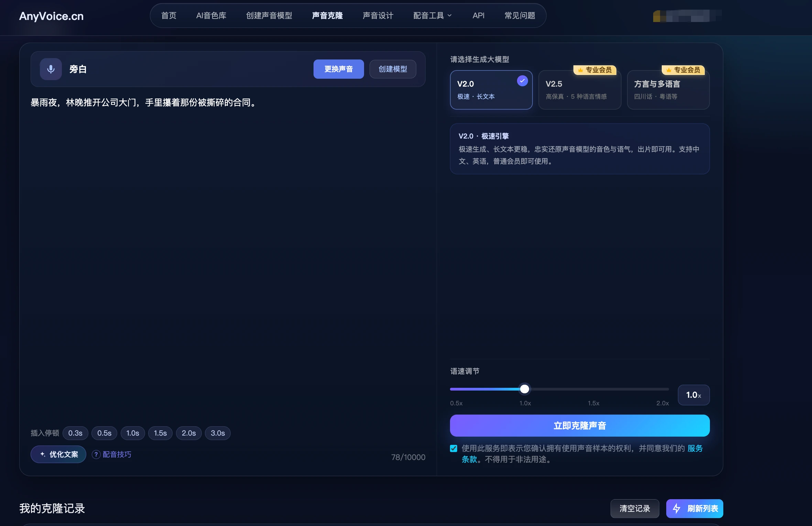Insert a 0.3s pause

tap(75, 433)
